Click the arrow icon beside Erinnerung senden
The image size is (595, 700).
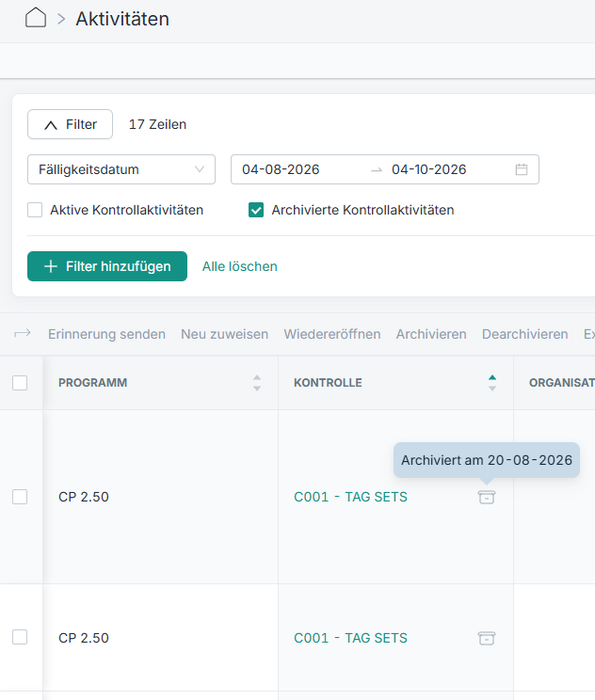23,333
